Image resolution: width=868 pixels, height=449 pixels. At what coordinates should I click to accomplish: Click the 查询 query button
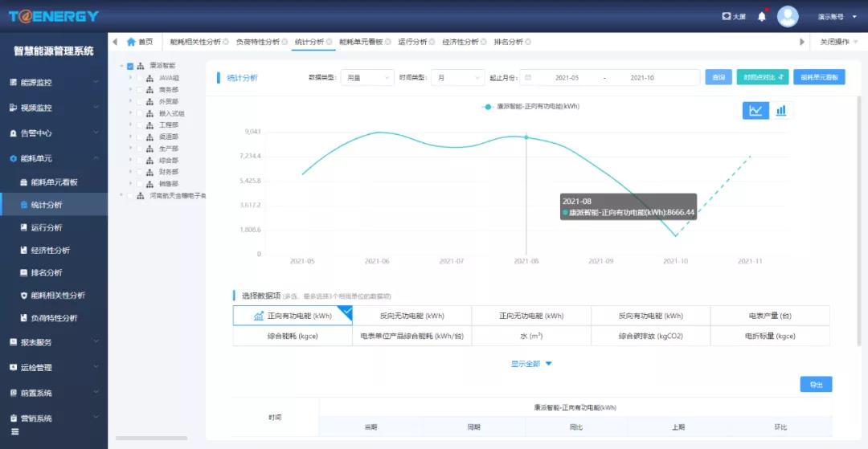coord(718,78)
